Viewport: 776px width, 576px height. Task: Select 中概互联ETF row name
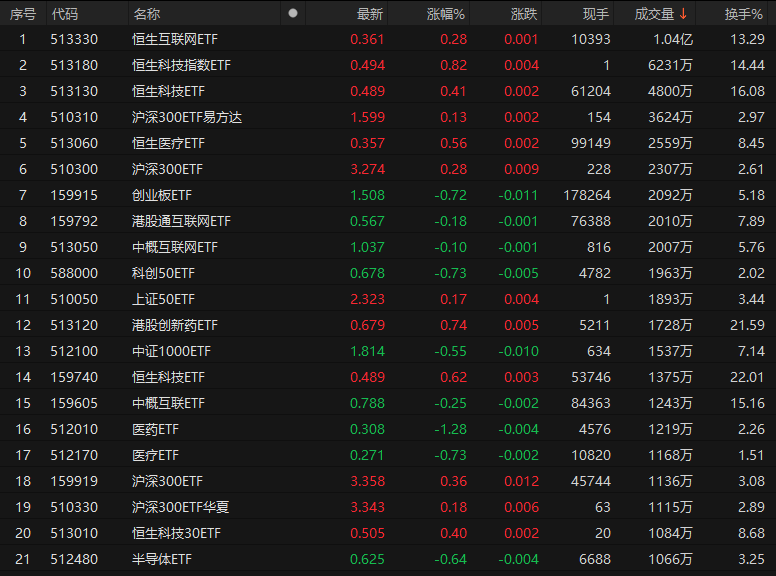point(168,403)
